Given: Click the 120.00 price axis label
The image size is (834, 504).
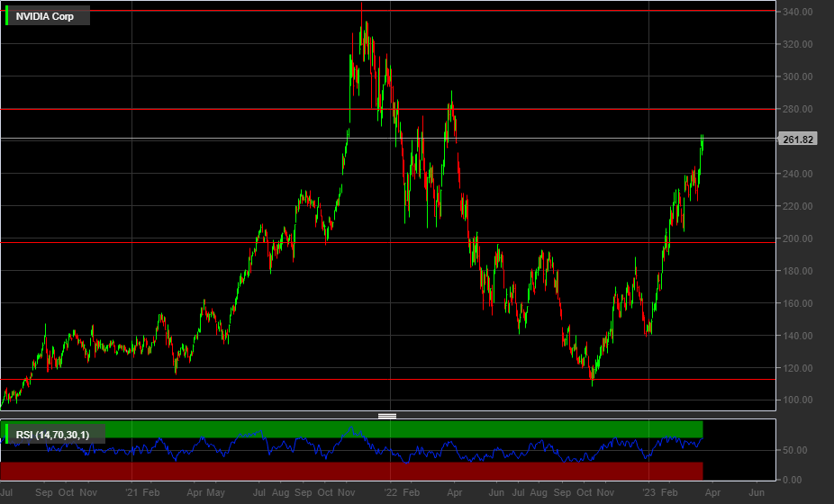Looking at the screenshot, I should [x=797, y=368].
